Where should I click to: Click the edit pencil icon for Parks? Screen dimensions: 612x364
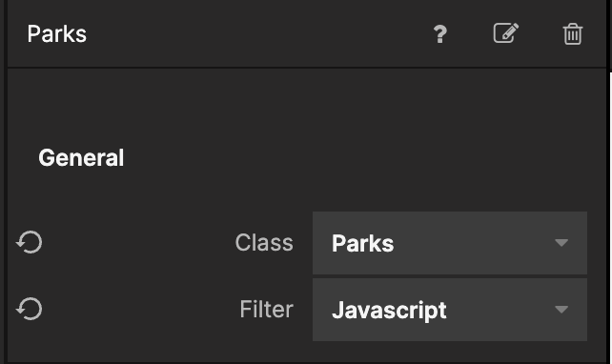(x=506, y=33)
